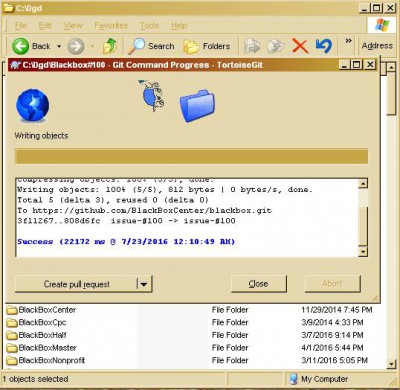Click the Forward arrow icon
Image resolution: width=400 pixels, height=390 pixels.
(76, 46)
